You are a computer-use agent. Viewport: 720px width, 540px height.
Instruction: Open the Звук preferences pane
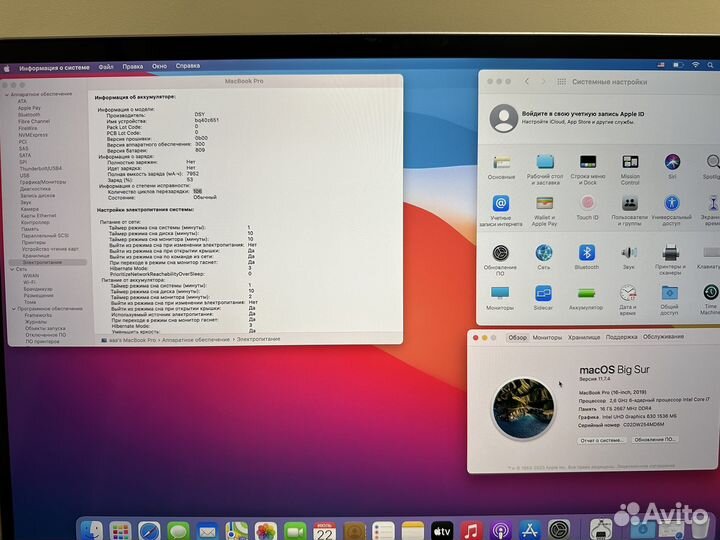pyautogui.click(x=629, y=257)
